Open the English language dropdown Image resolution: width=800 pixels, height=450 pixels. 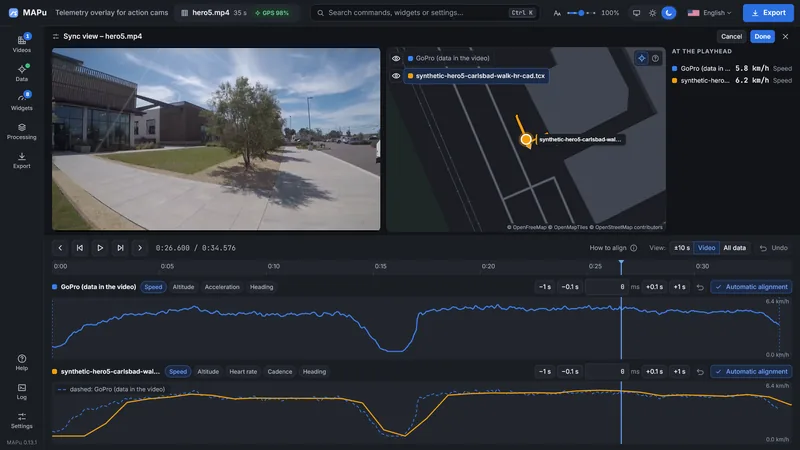click(x=709, y=13)
